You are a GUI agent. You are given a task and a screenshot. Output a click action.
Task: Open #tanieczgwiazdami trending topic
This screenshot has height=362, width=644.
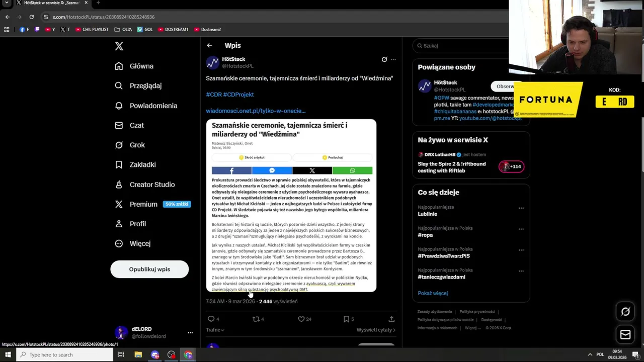[x=441, y=277]
